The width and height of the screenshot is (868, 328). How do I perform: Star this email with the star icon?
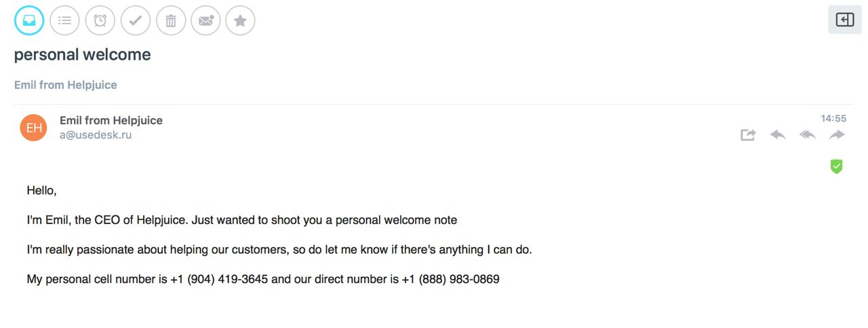click(x=240, y=20)
